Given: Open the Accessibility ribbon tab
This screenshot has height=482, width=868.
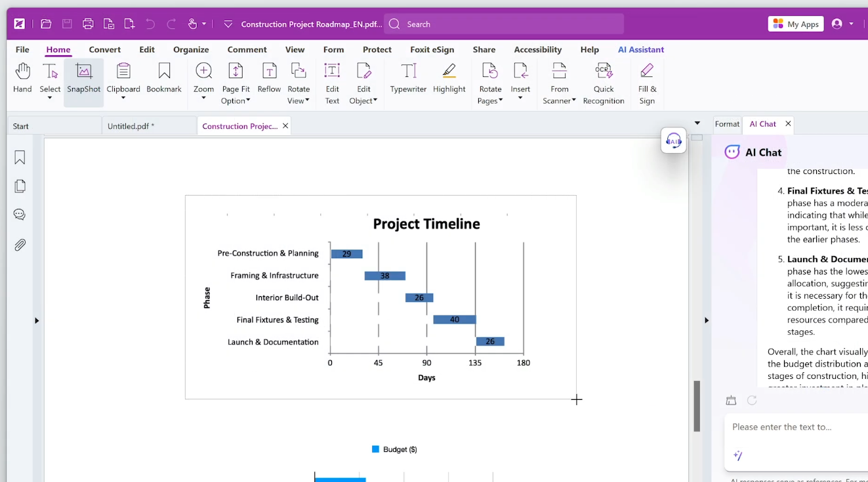Looking at the screenshot, I should click(538, 49).
